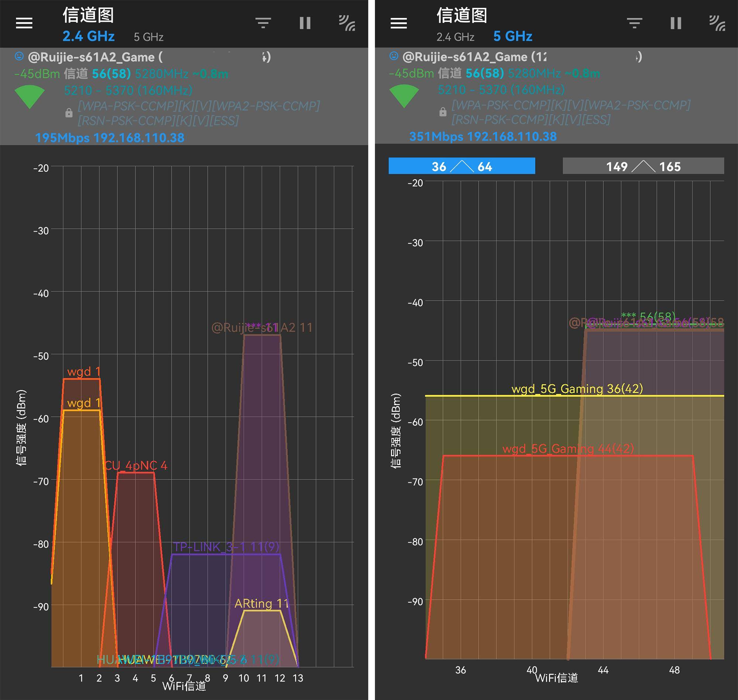The width and height of the screenshot is (738, 700).
Task: Tap the WiFi band switch icon in the right panel
Action: [x=717, y=23]
